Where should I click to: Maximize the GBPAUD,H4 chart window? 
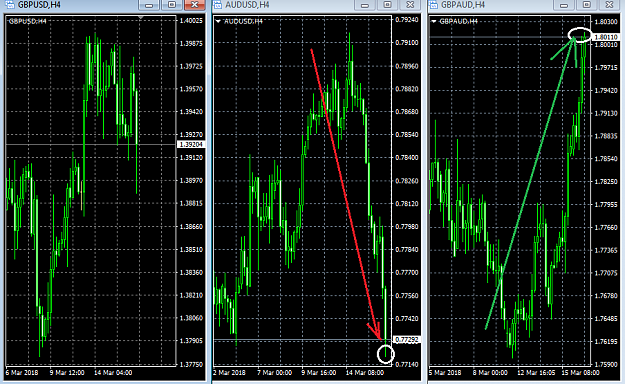[587, 5]
